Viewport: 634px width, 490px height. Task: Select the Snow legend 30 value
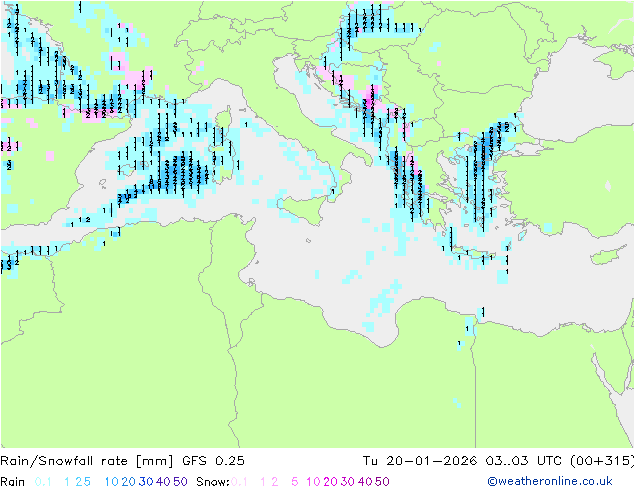[x=348, y=482]
